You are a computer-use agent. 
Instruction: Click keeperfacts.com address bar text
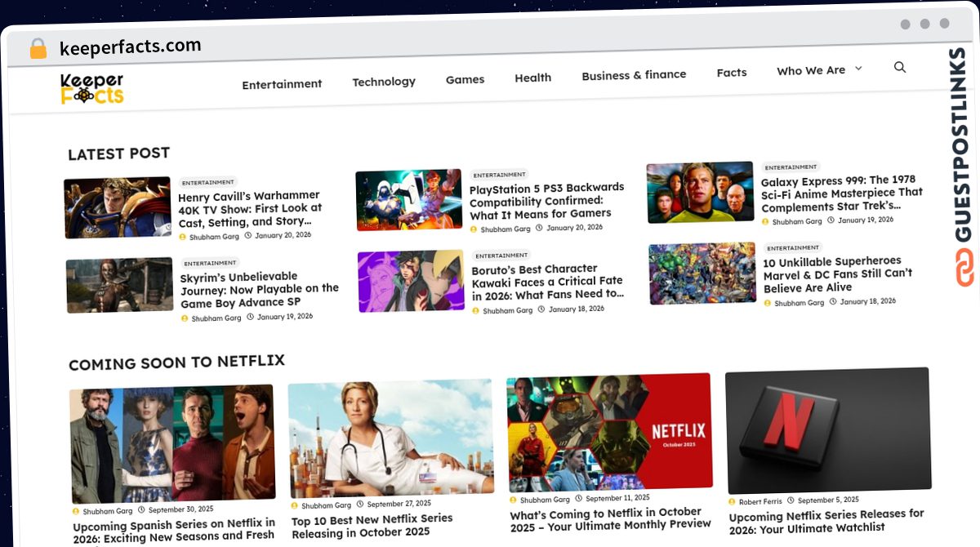click(x=131, y=47)
